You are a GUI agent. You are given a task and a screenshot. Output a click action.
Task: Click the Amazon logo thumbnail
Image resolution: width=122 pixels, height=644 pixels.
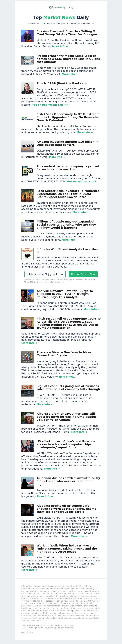coord(27,147)
